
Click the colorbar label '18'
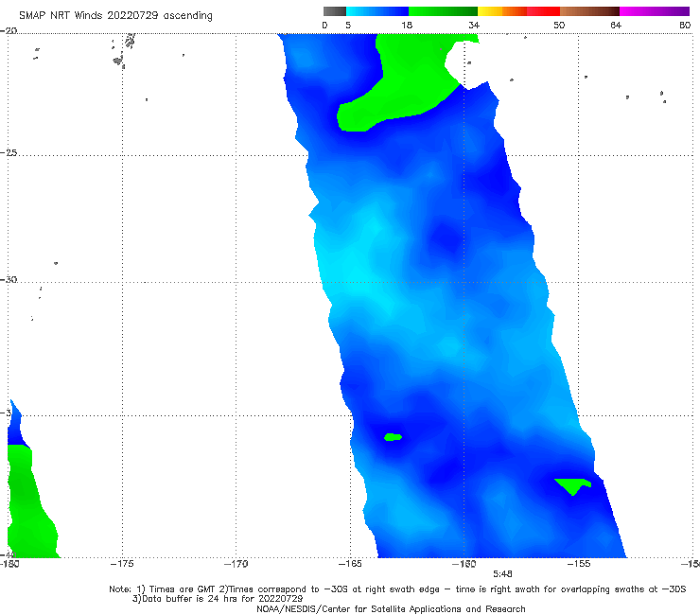(x=407, y=25)
